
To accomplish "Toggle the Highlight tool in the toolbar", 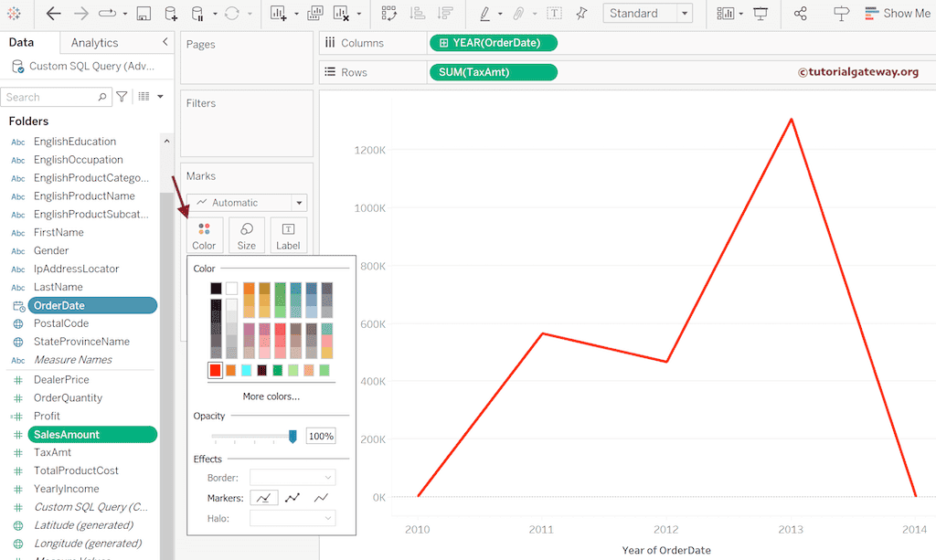I will pyautogui.click(x=484, y=14).
